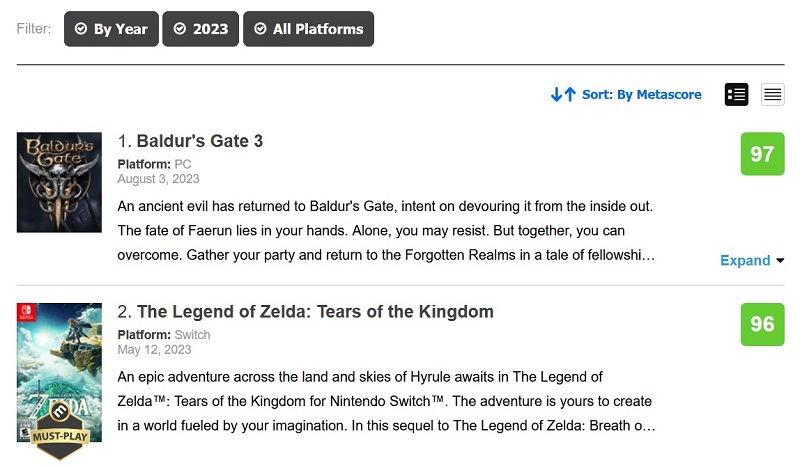Switch to the detailed list view icon
The width and height of the screenshot is (800, 468).
tap(737, 94)
